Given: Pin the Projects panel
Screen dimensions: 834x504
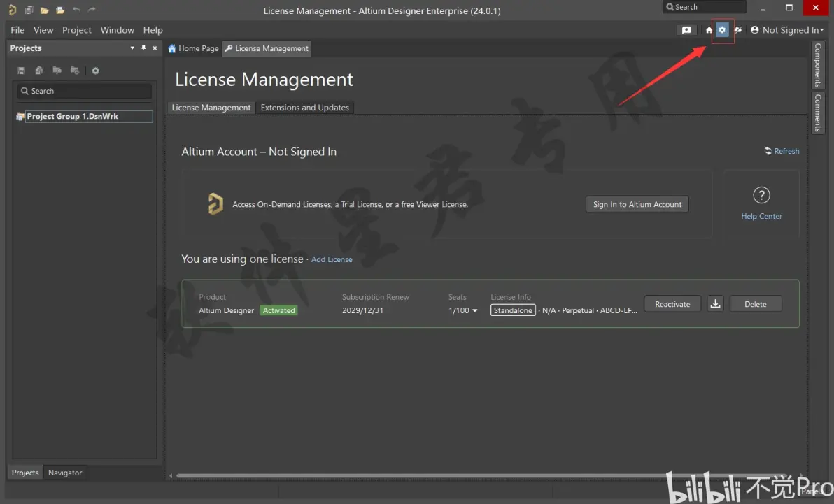Looking at the screenshot, I should [x=143, y=48].
